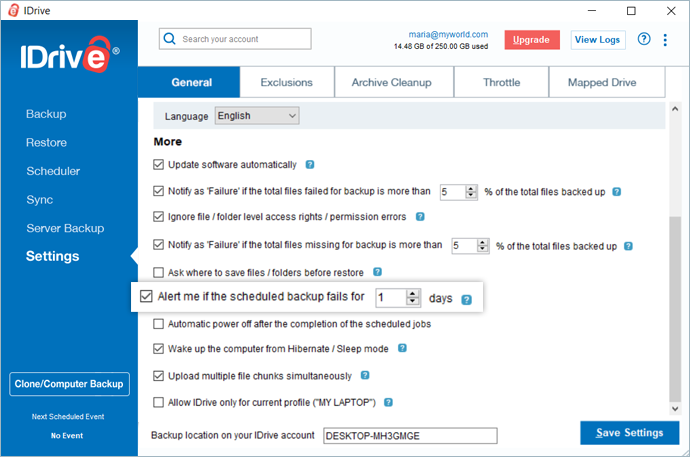
Task: Increase failed files percentage with up arrow
Action: [471, 188]
